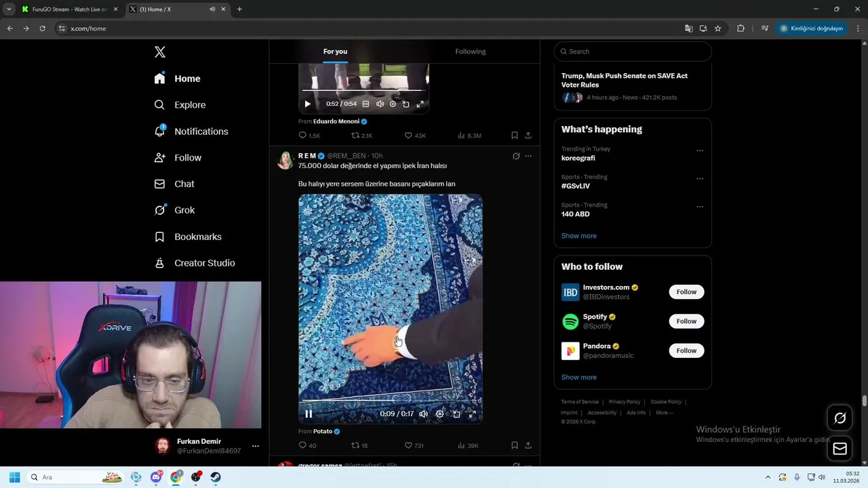
Task: Share the top video post
Action: tap(528, 136)
